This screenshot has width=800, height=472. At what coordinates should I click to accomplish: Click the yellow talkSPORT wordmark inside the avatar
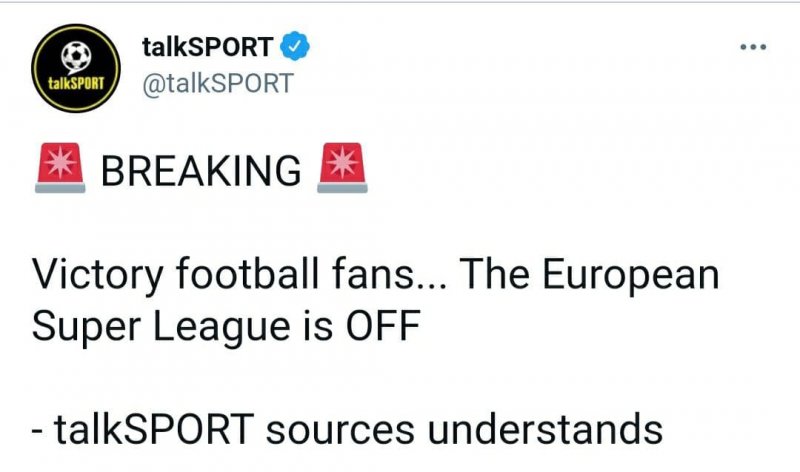(71, 82)
